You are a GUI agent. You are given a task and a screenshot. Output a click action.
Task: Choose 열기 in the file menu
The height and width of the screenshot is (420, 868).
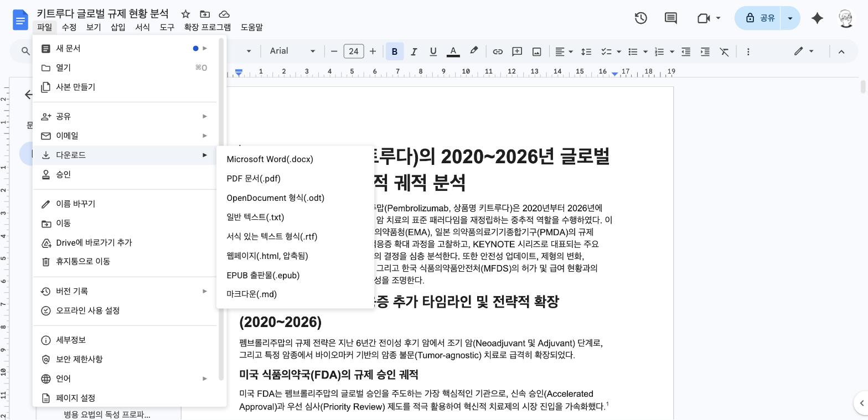pyautogui.click(x=125, y=68)
